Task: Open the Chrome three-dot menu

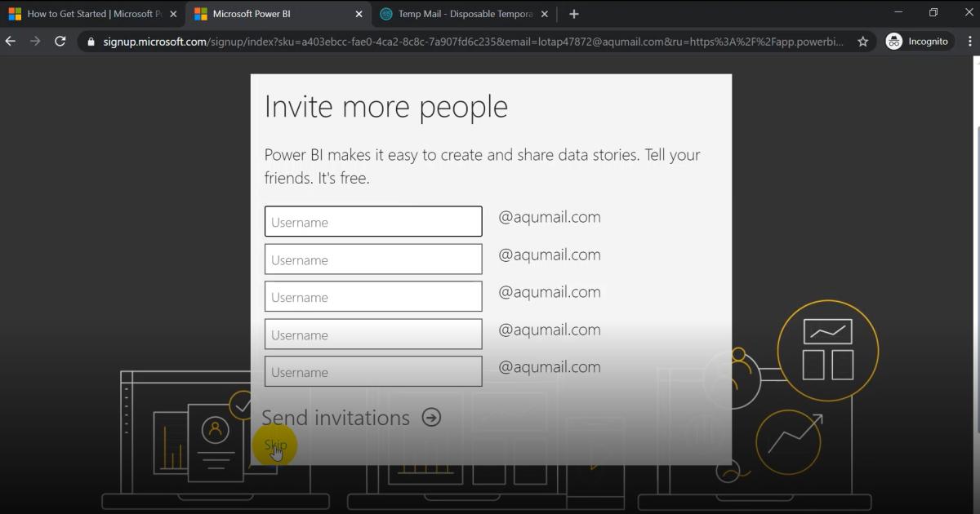Action: click(x=970, y=41)
